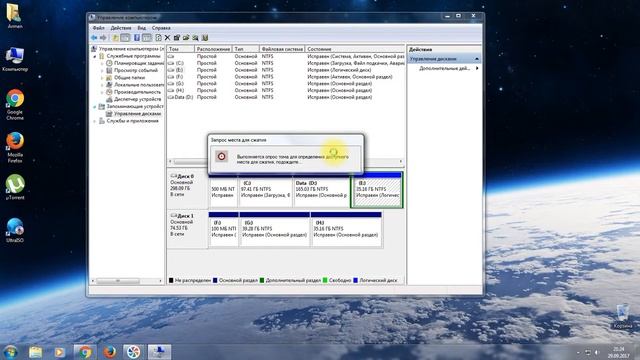The image size is (640, 360).
Task: Toggle the console tree pane icon
Action: click(125, 38)
